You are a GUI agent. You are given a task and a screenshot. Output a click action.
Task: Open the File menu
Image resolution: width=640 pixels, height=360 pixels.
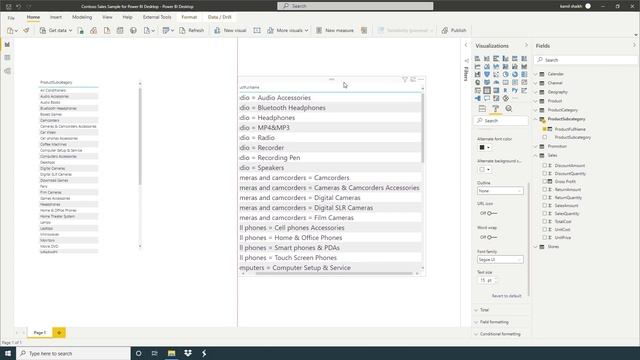[11, 18]
